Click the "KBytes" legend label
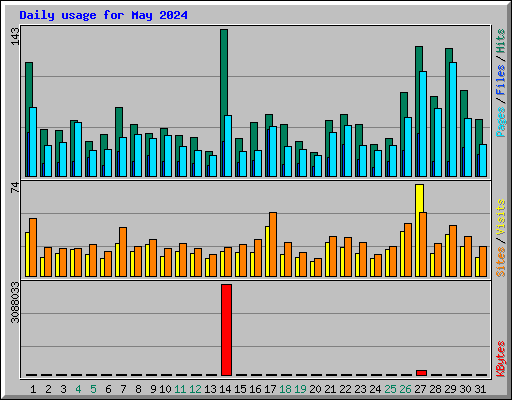This screenshot has height=400, width=512. click(x=500, y=359)
